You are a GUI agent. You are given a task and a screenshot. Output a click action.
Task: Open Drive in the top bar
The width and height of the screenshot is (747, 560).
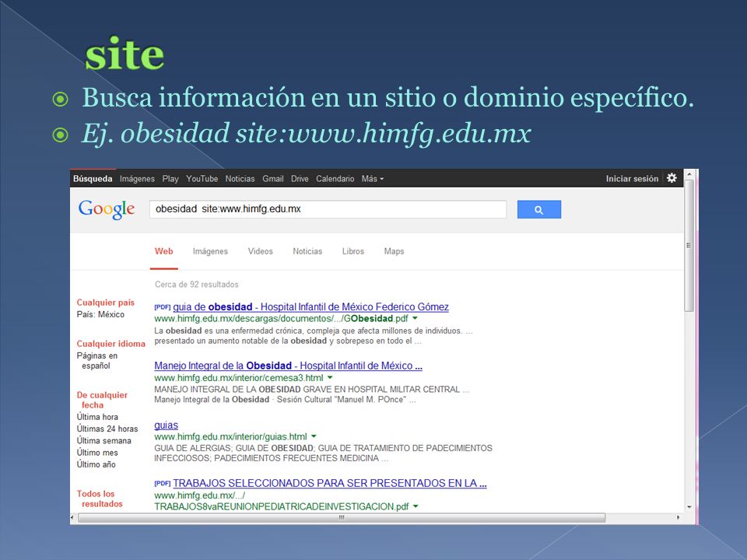(x=300, y=179)
